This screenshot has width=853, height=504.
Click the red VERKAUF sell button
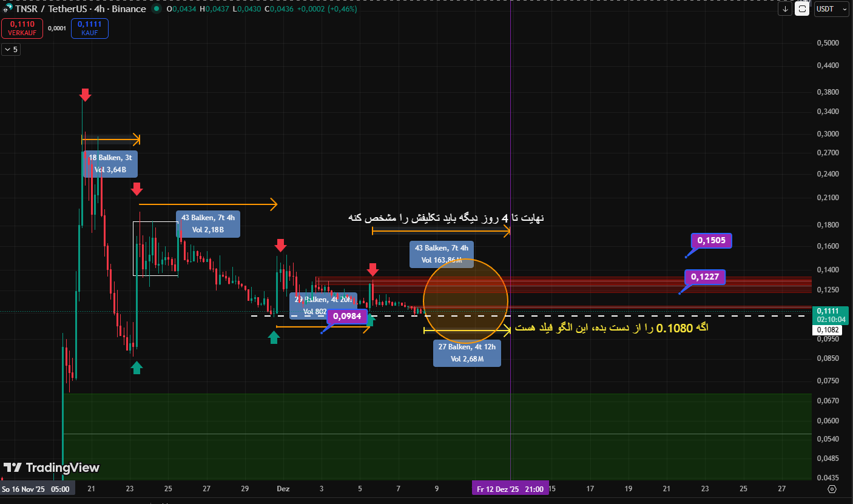point(22,29)
